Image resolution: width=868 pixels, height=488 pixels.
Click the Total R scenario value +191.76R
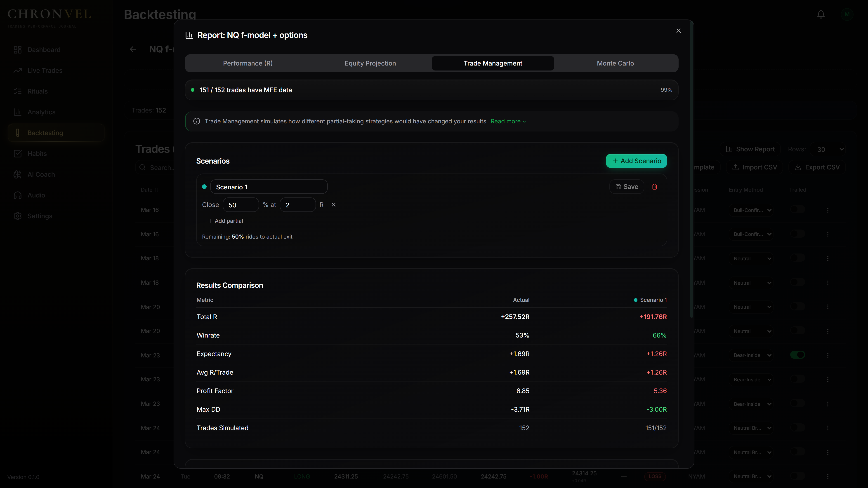tap(653, 317)
